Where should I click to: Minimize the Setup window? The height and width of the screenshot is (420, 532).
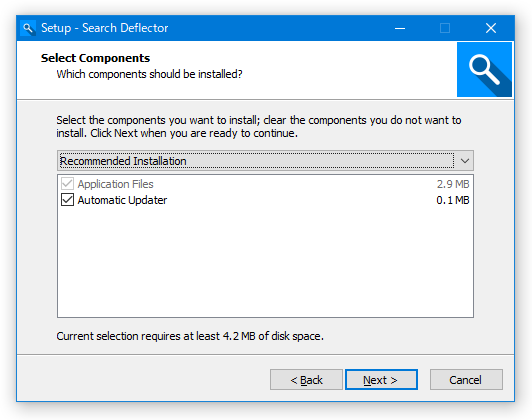pos(400,28)
